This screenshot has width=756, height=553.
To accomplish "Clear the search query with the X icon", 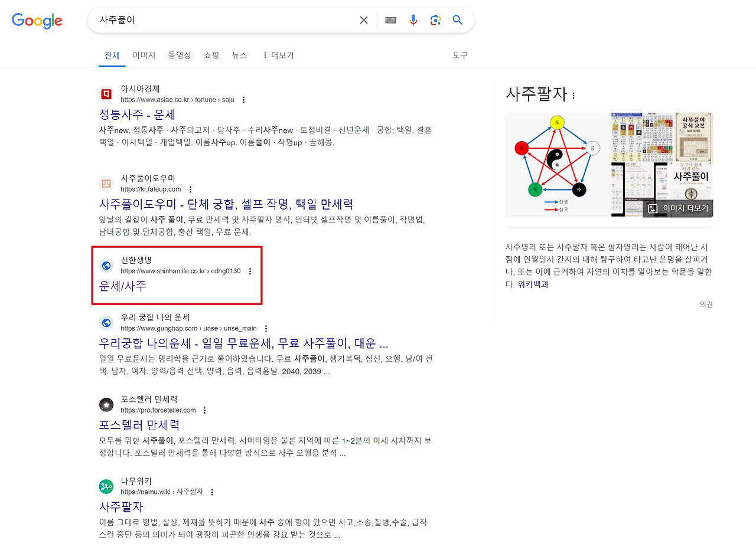I will (364, 19).
